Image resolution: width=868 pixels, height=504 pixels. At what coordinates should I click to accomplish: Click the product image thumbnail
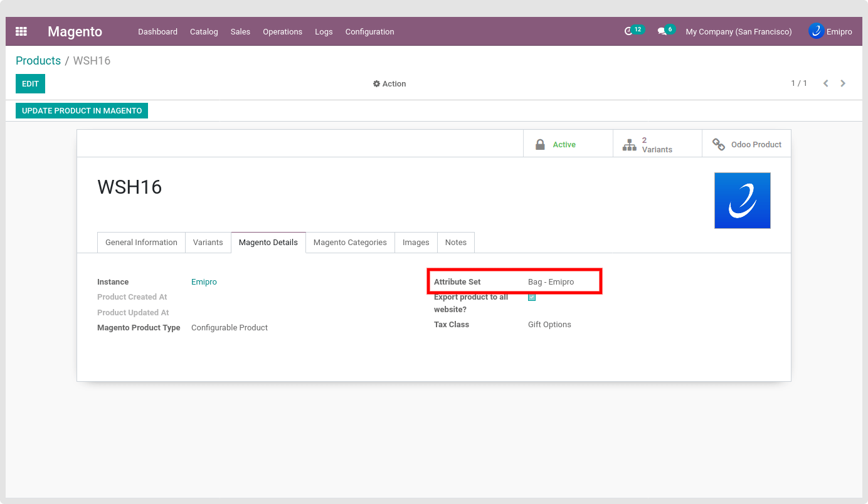coord(743,201)
